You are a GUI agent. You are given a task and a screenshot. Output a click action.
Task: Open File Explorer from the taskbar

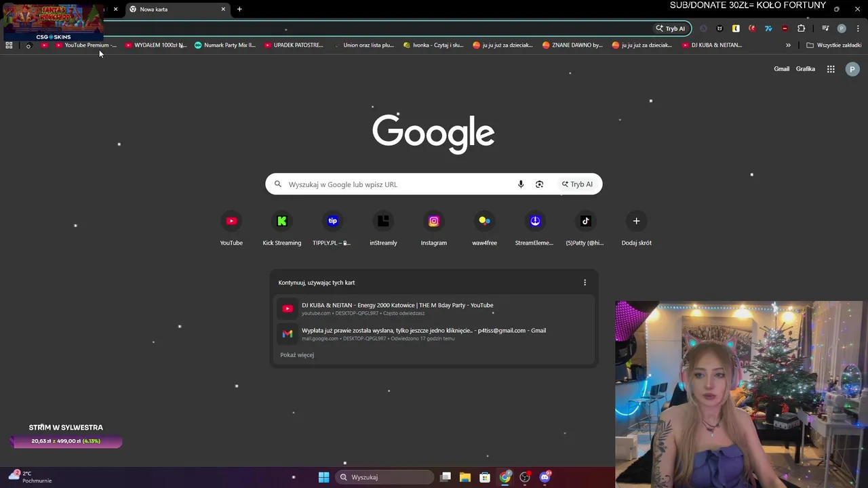pos(465,477)
